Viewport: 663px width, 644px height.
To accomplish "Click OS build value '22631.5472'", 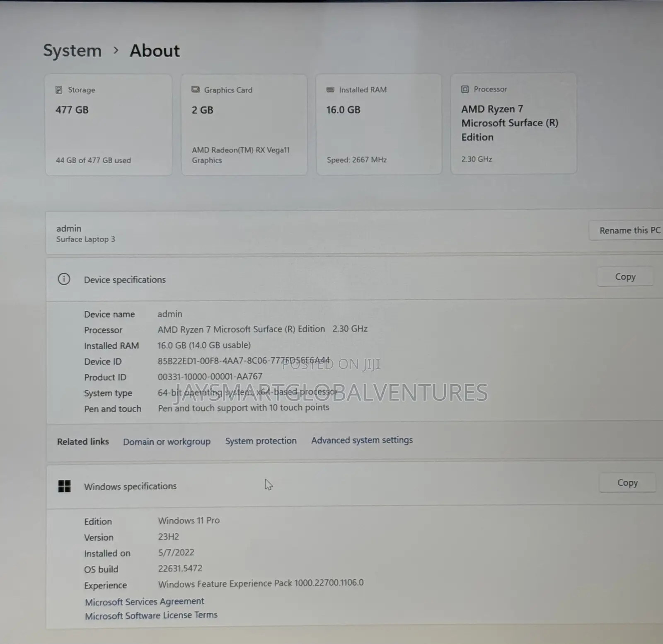I will [x=180, y=568].
